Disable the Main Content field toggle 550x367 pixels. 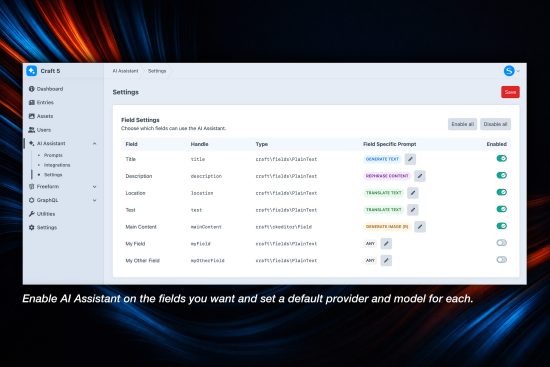point(502,226)
